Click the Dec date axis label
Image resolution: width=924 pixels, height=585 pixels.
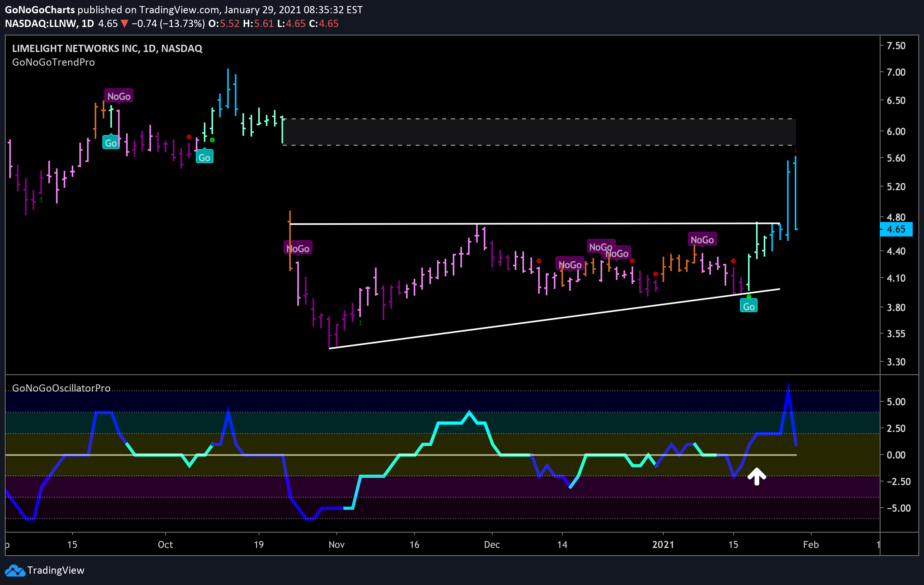coord(492,545)
